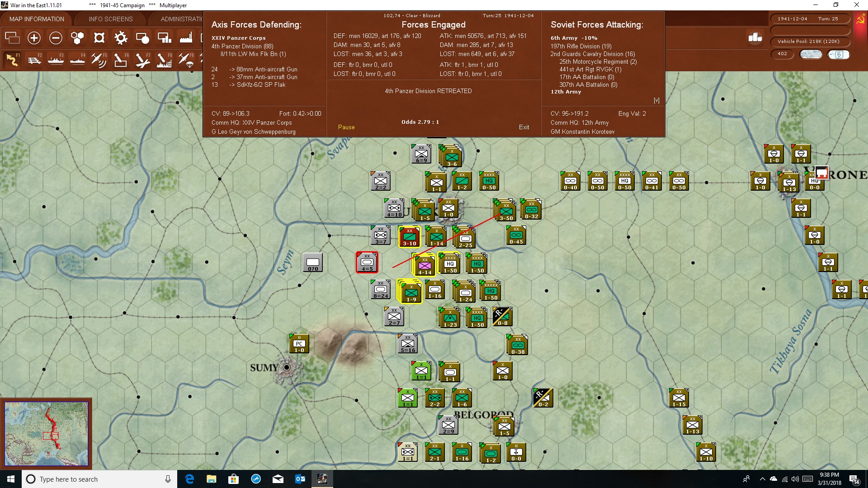This screenshot has height=488, width=868.
Task: Open File Explorer from taskbar
Action: tap(212, 479)
